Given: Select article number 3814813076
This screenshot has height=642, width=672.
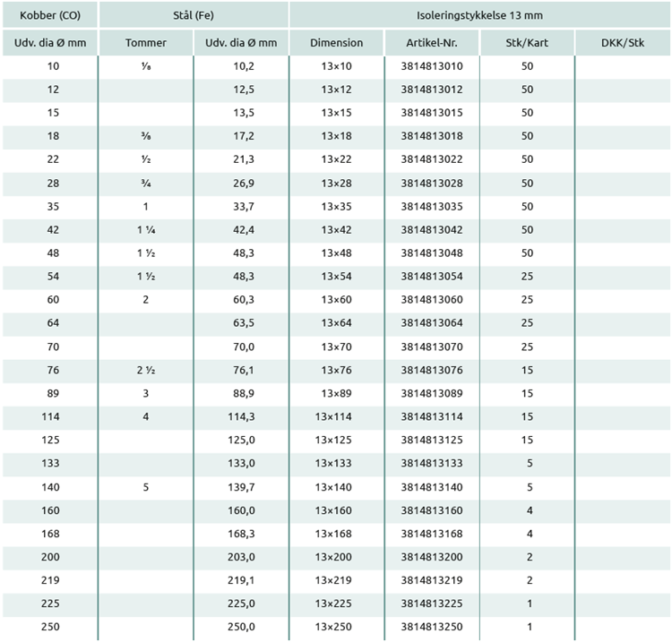Looking at the screenshot, I should click(432, 370).
